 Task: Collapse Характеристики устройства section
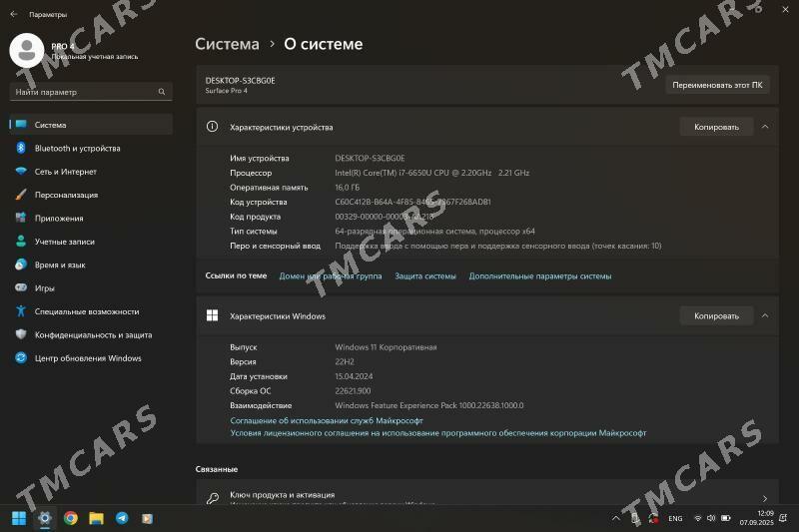(765, 127)
